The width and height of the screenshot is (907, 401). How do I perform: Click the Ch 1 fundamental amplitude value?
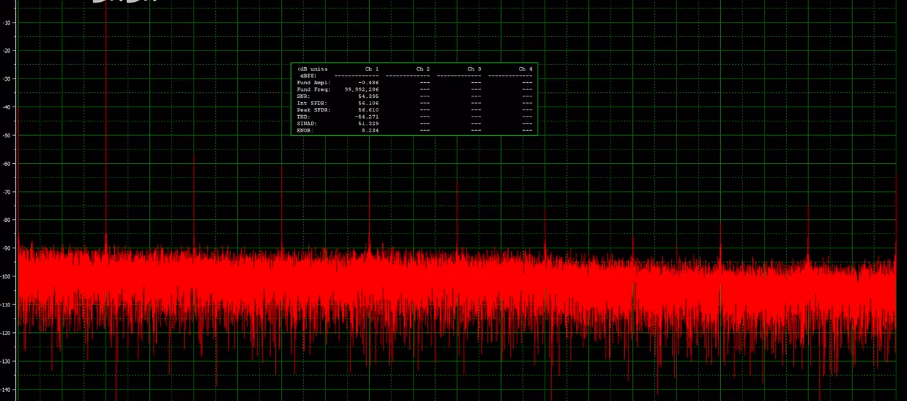pos(368,83)
